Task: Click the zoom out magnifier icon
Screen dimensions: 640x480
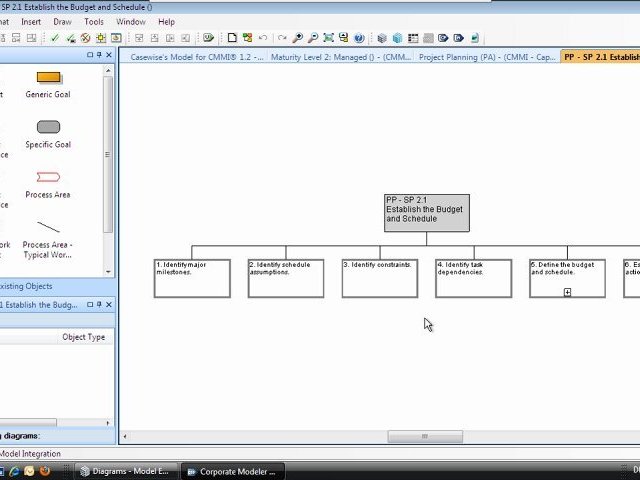Action: point(313,38)
